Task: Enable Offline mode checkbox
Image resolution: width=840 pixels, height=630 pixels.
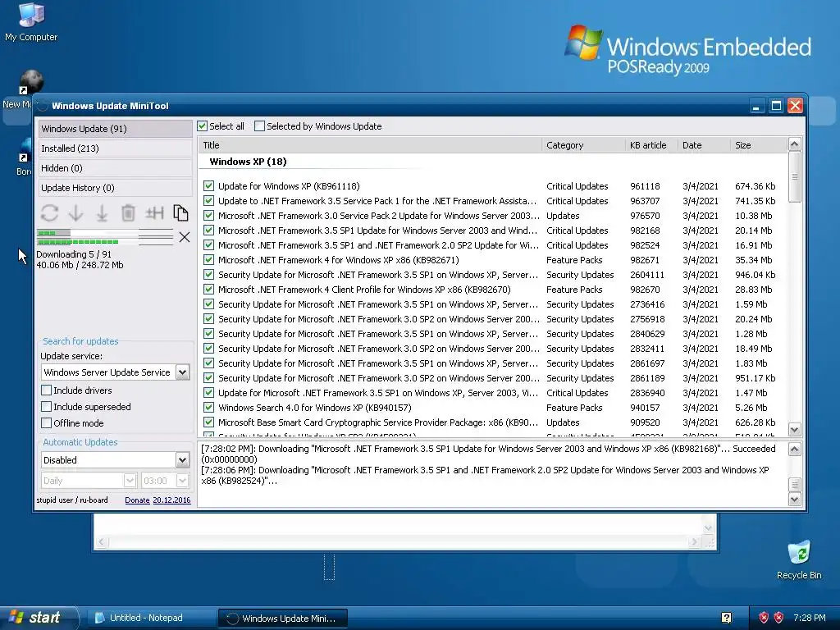Action: 47,423
